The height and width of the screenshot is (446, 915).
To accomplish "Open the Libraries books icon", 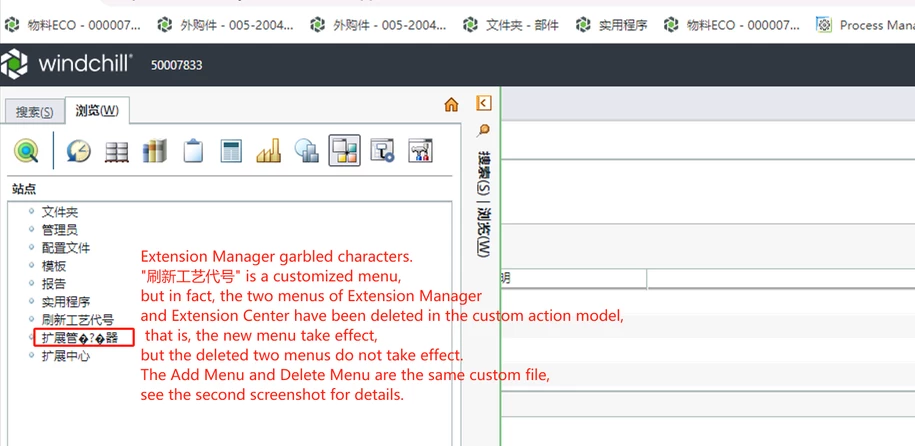I will coord(155,151).
